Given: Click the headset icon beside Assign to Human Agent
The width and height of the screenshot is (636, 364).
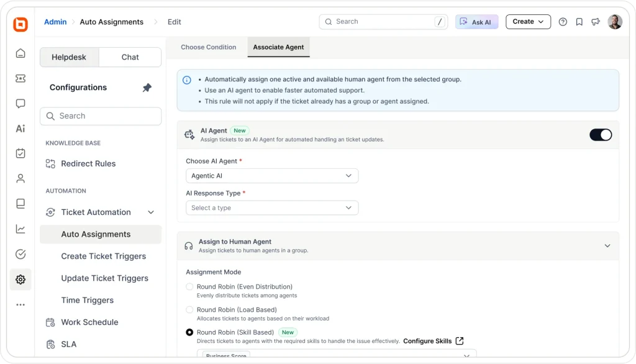Looking at the screenshot, I should (189, 246).
